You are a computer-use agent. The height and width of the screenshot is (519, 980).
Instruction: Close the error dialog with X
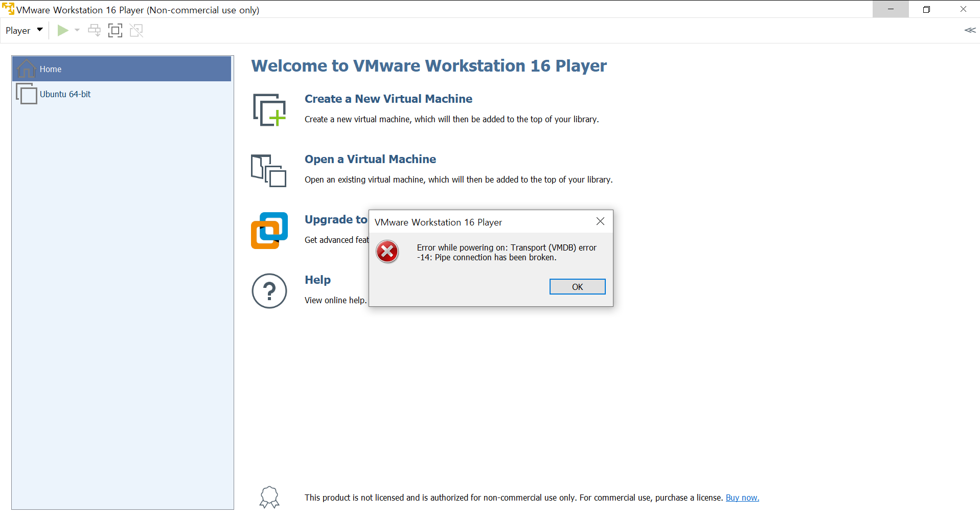tap(600, 221)
